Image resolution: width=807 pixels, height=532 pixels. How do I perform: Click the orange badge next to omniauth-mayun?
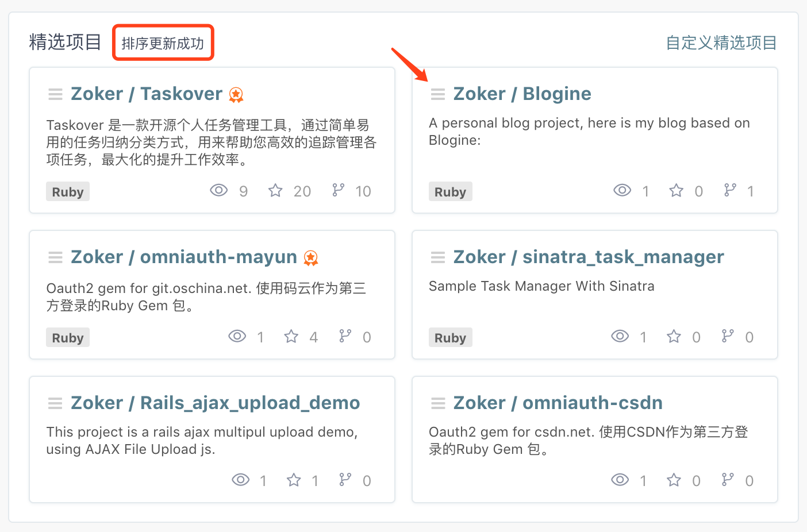pos(311,258)
